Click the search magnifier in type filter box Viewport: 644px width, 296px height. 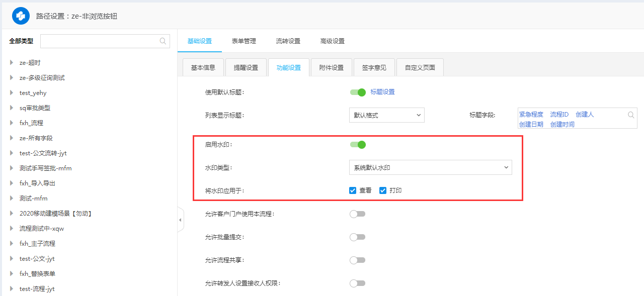163,41
